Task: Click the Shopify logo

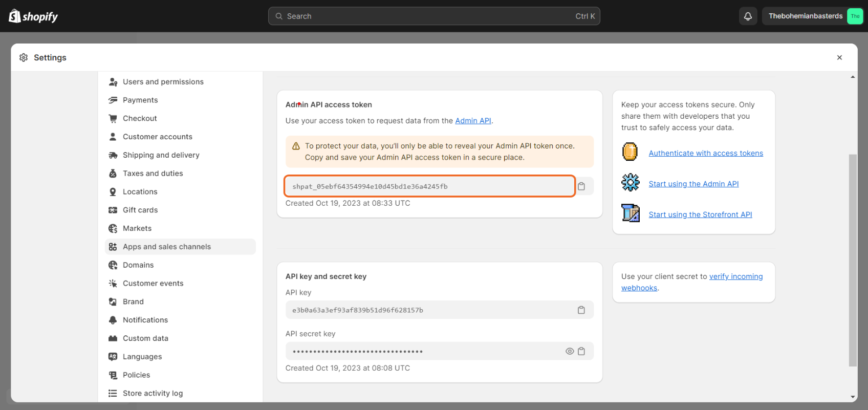Action: (33, 16)
